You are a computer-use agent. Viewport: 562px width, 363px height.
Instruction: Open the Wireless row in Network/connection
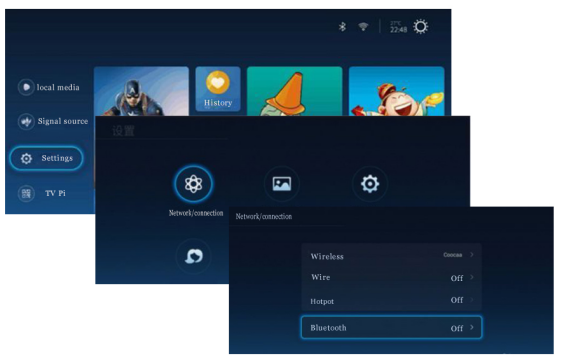391,255
